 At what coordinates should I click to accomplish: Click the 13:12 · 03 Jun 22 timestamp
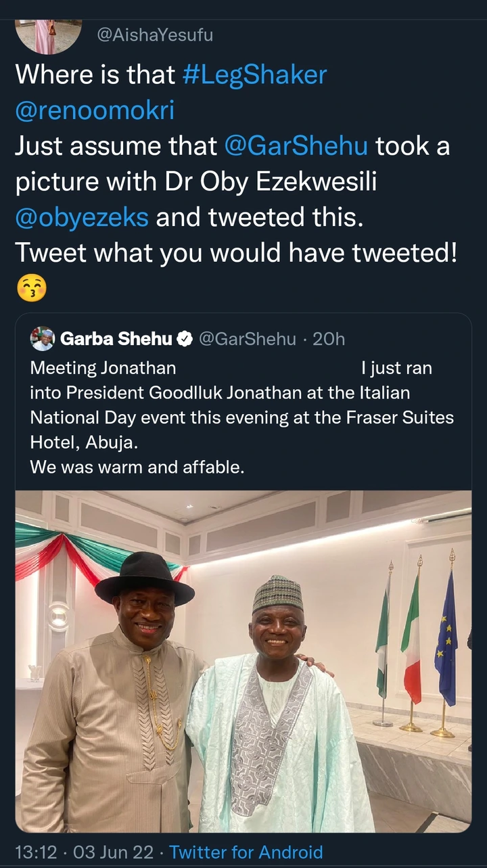click(85, 852)
